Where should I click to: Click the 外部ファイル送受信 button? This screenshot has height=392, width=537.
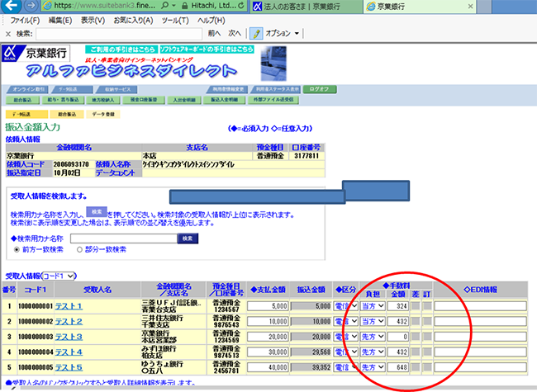tap(273, 100)
